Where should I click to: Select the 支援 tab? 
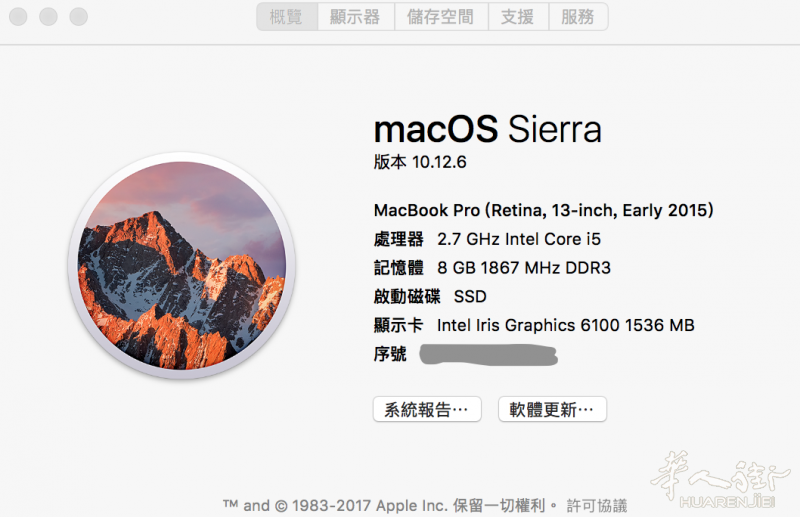pyautogui.click(x=518, y=17)
